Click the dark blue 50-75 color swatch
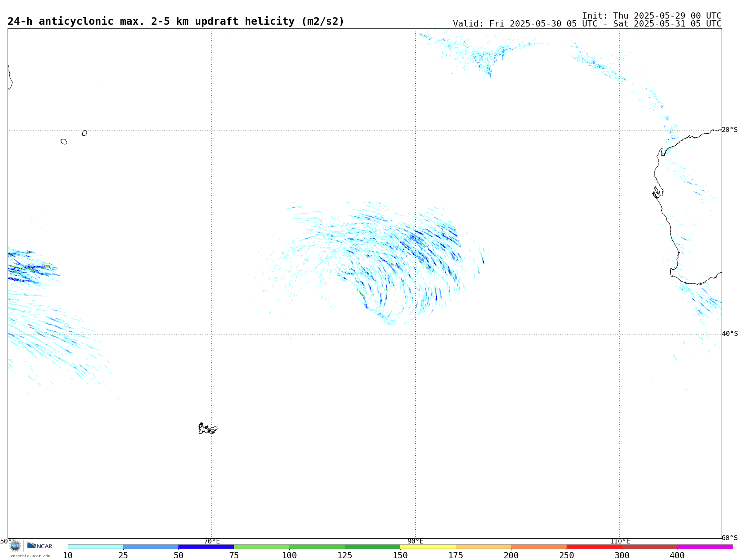The image size is (744, 560). click(206, 547)
